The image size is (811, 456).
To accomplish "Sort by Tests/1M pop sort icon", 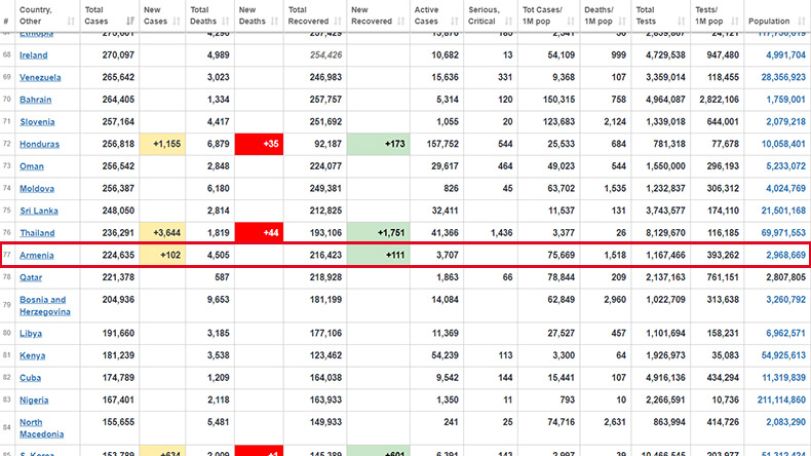I will click(x=735, y=21).
